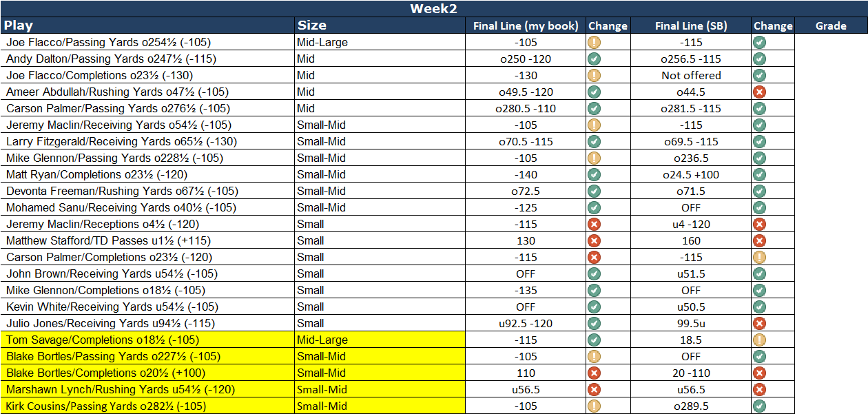
Task: Click the green check in Kevin White my-book Change column
Action: 594,307
